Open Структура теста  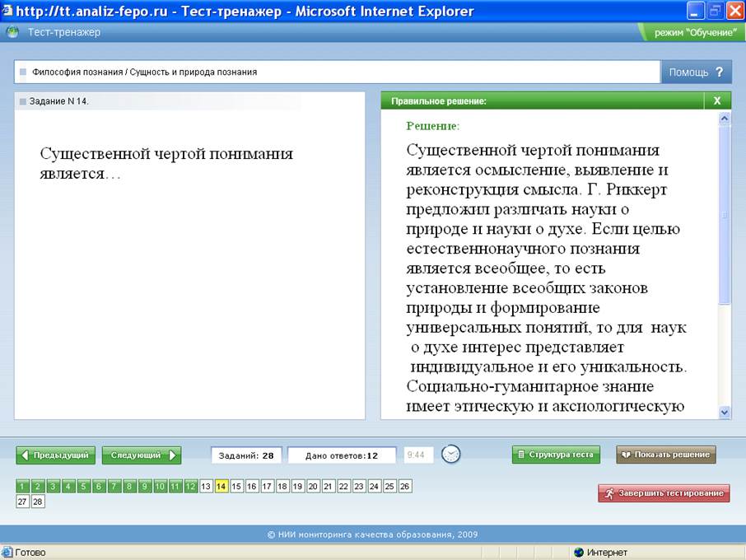tap(556, 455)
